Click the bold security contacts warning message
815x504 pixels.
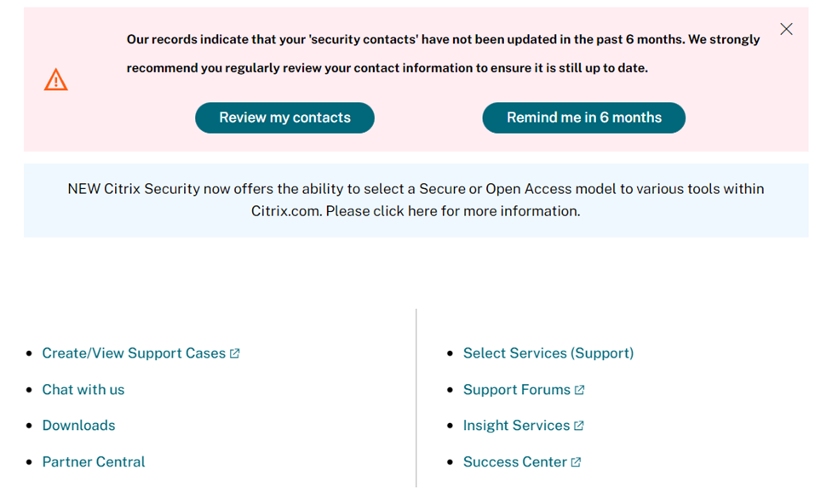click(443, 54)
